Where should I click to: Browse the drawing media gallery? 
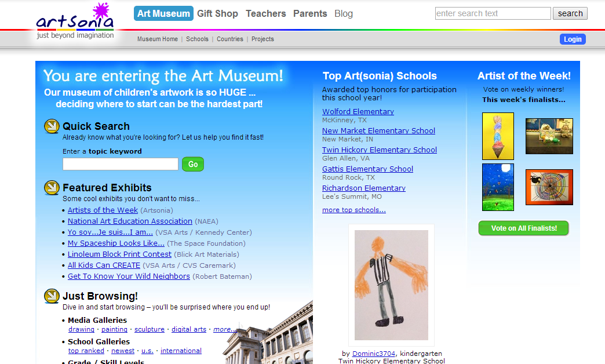[81, 329]
